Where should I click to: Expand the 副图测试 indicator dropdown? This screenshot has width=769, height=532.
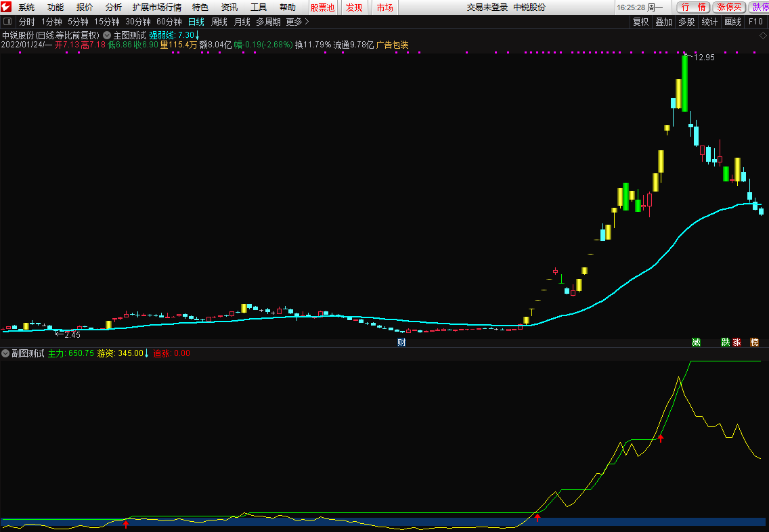coord(5,353)
